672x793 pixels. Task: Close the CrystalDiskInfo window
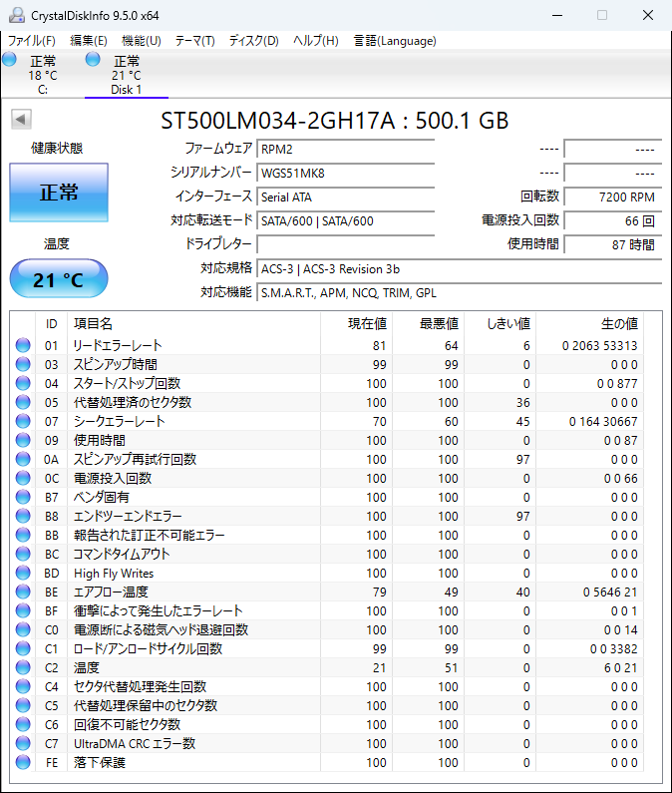click(648, 15)
